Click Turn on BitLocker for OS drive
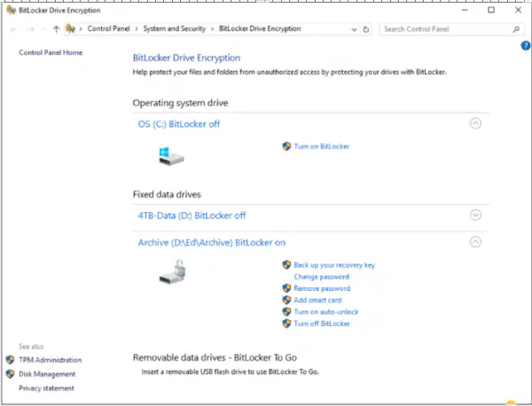Screen dimensions: 532x406 point(321,146)
